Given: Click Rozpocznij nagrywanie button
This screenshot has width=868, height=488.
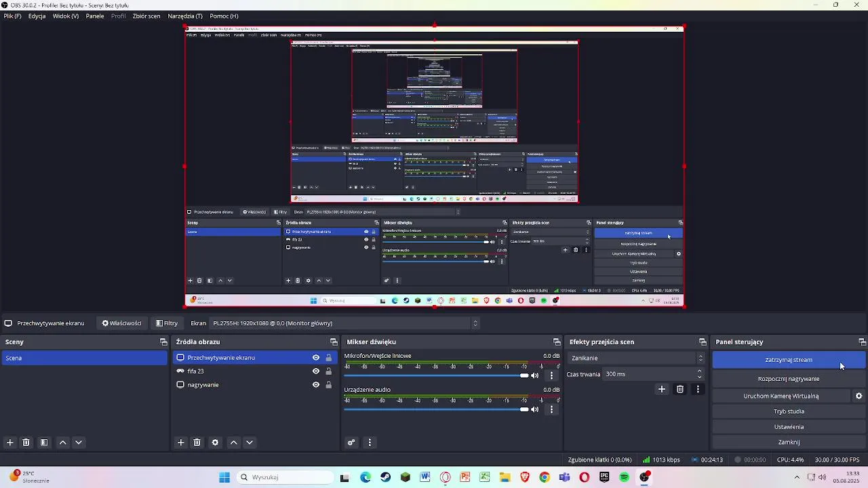Looking at the screenshot, I should click(789, 379).
